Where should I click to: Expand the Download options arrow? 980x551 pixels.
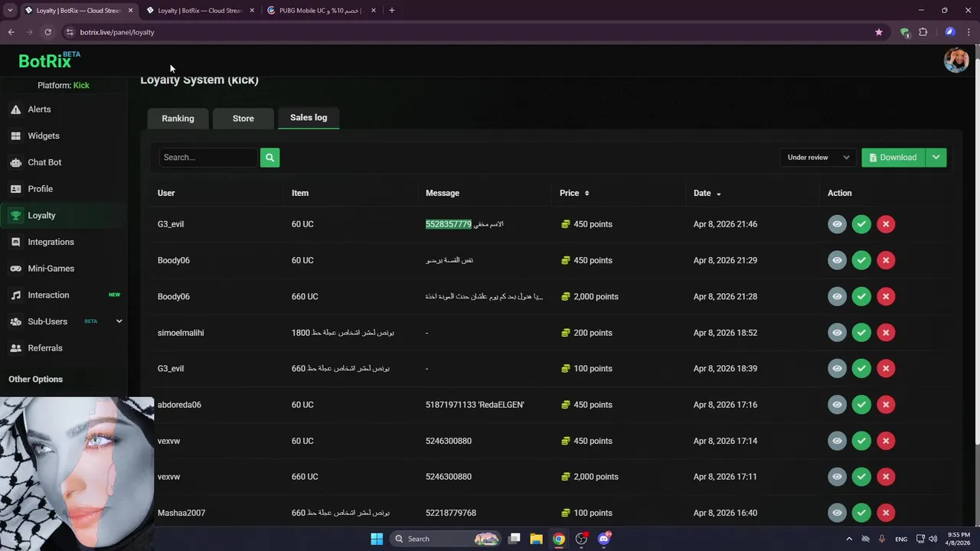coord(936,158)
